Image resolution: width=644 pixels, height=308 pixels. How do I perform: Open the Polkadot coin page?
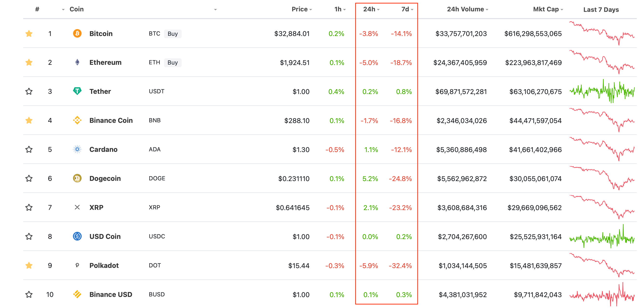pos(104,265)
